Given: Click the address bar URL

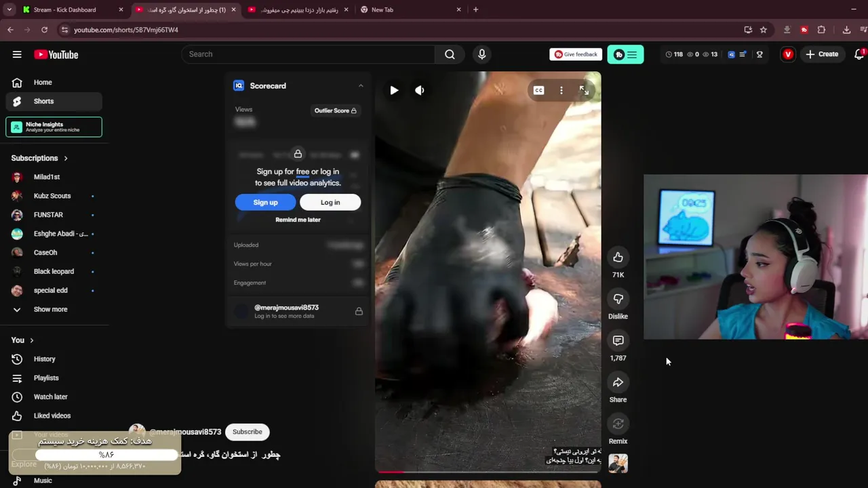Looking at the screenshot, I should click(126, 30).
